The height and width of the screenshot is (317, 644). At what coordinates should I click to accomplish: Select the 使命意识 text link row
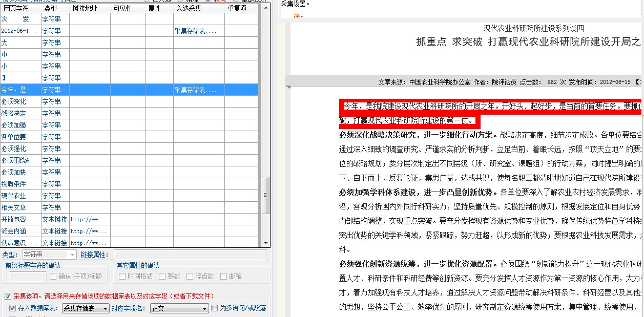[x=19, y=243]
